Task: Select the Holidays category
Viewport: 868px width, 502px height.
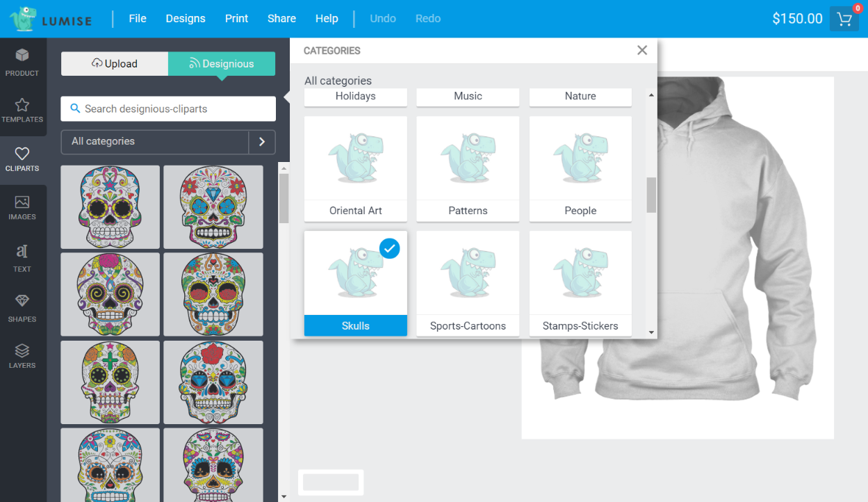Action: point(355,97)
